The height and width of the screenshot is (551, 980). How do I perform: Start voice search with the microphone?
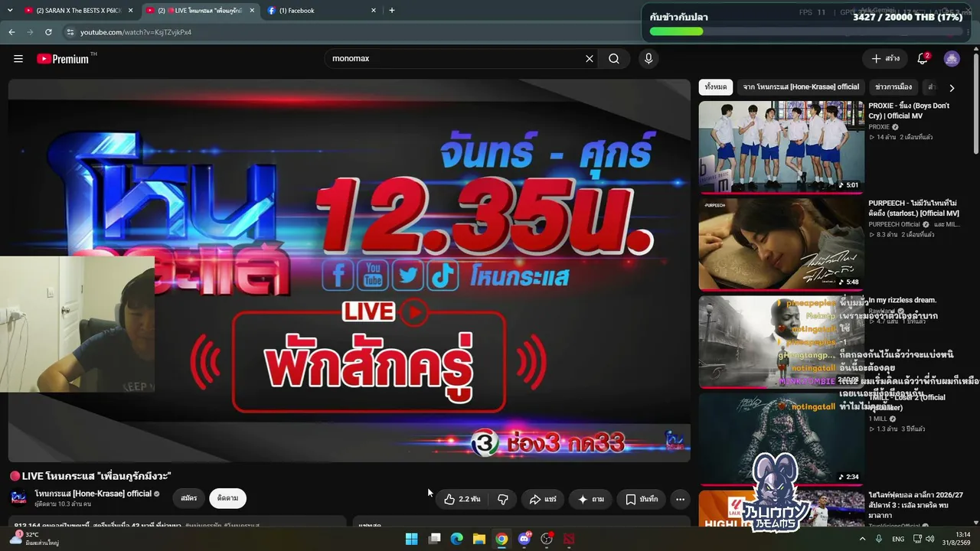click(648, 59)
